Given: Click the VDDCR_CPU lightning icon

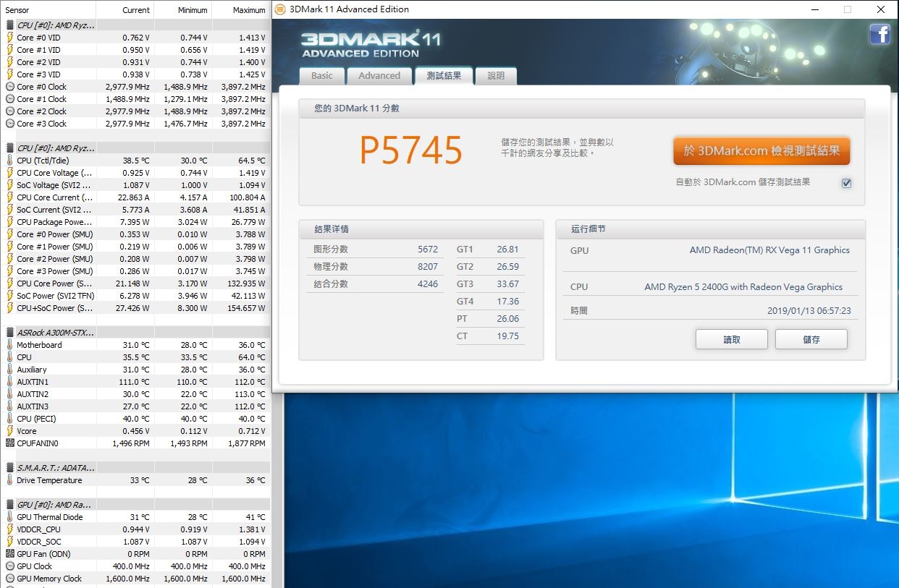Looking at the screenshot, I should [9, 529].
